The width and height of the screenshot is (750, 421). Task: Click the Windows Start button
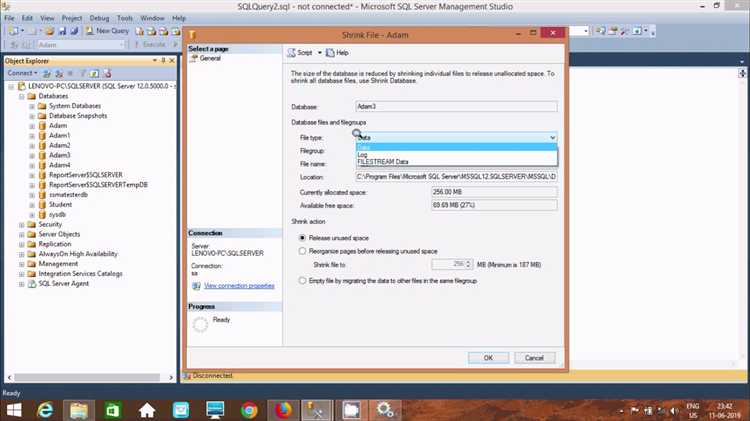(14, 410)
